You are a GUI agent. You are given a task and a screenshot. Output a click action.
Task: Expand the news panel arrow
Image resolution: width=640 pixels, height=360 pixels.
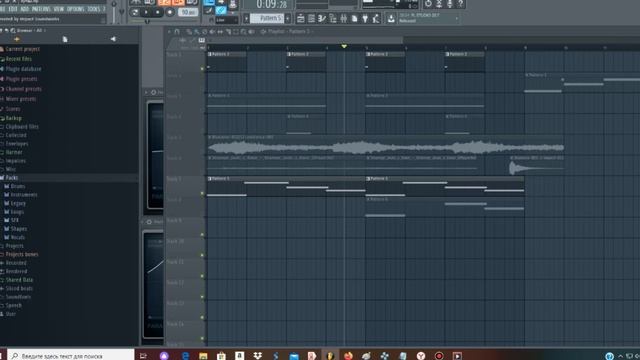457,18
